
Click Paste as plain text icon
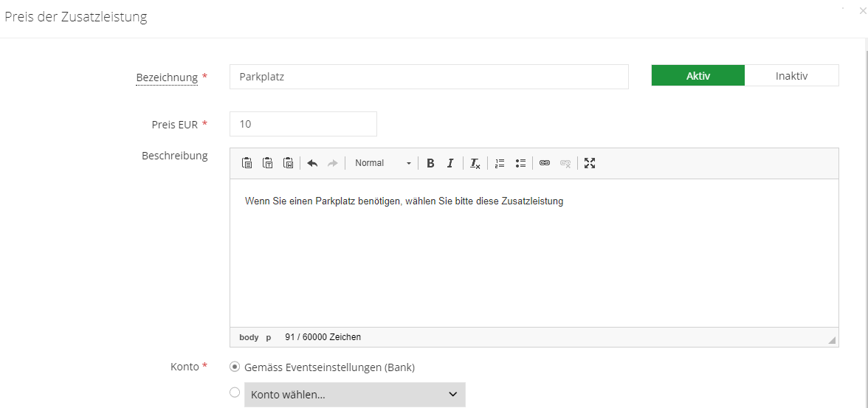point(268,163)
